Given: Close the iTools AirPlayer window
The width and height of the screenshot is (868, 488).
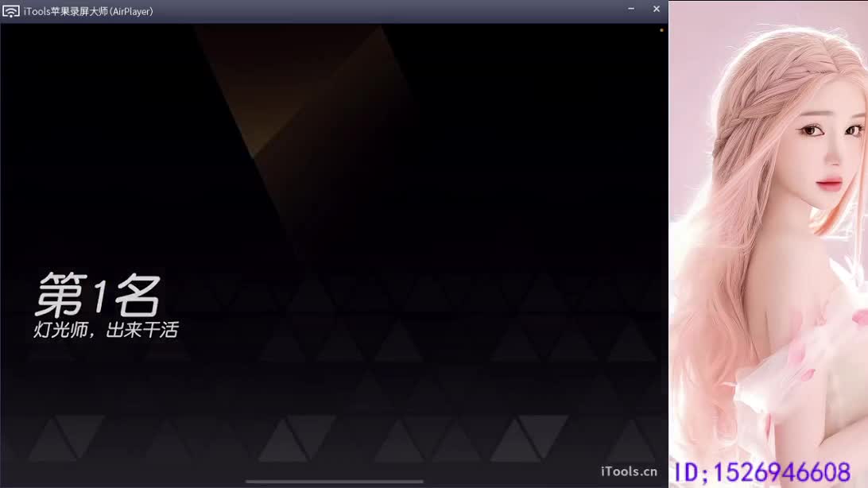Looking at the screenshot, I should coord(657,10).
